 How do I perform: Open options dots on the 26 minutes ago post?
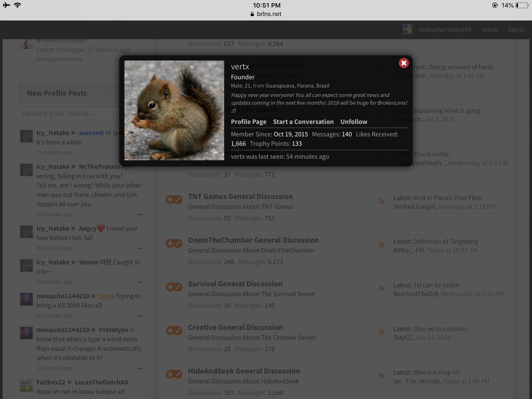click(x=139, y=248)
